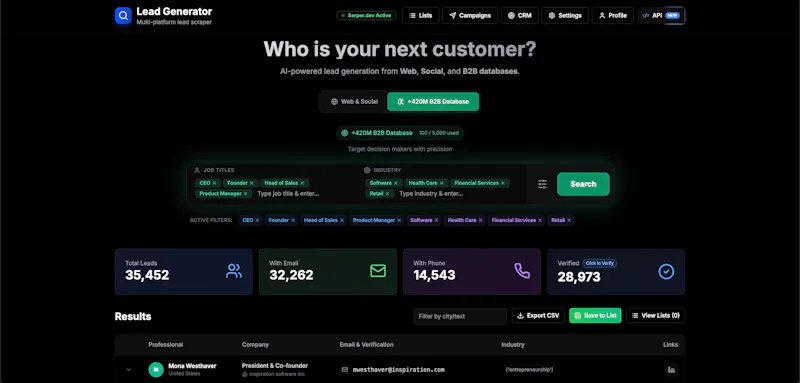Open Settings from the top navigation
This screenshot has height=383, width=800.
point(565,16)
